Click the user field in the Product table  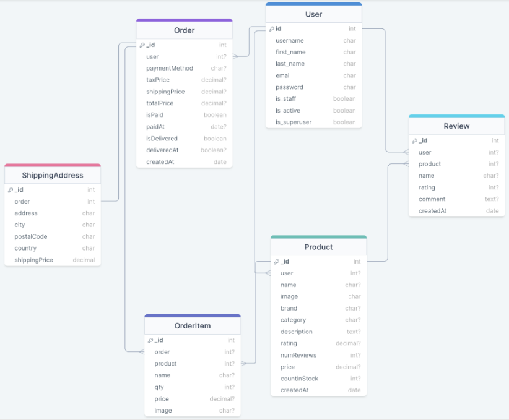coord(318,273)
